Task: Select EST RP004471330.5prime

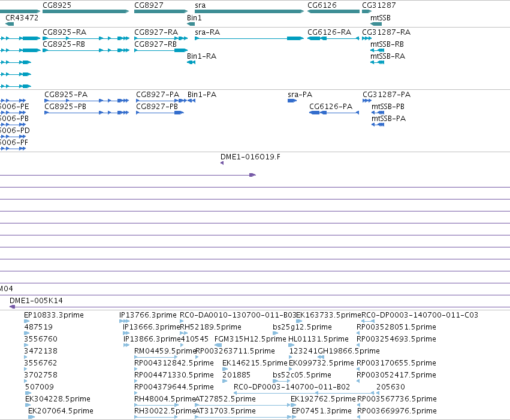Action: click(174, 375)
